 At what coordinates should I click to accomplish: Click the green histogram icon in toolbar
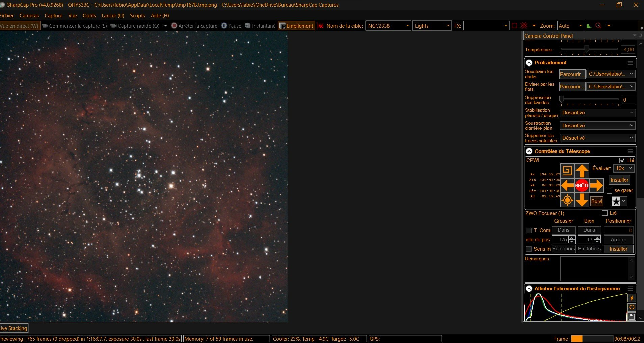coord(589,26)
